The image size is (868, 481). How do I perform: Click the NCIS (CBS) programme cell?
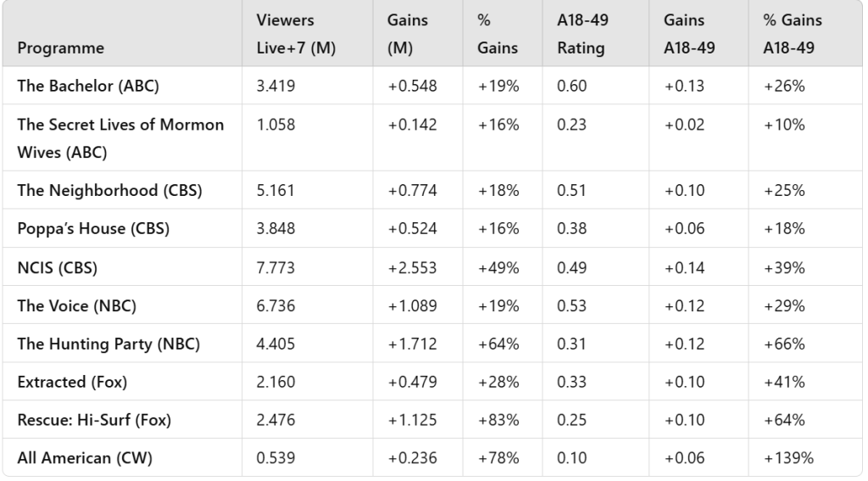57,267
